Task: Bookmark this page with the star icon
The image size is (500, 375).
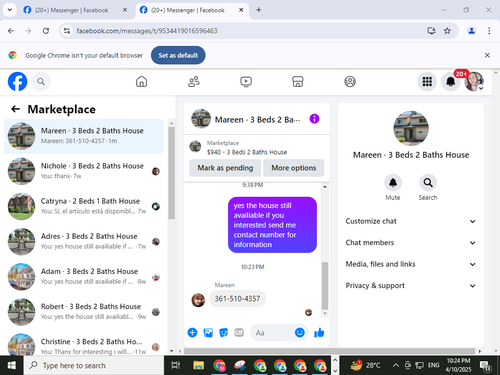Action: tap(447, 31)
